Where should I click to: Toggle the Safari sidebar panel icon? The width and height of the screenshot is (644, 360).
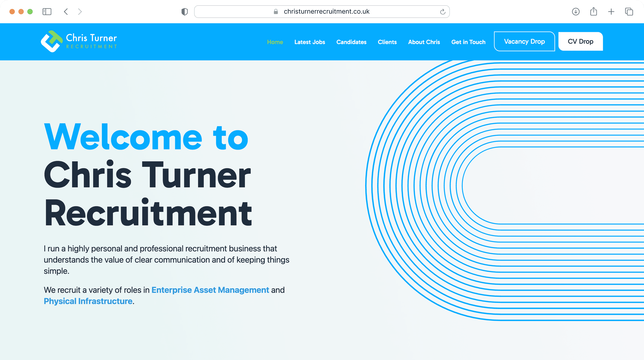point(47,11)
